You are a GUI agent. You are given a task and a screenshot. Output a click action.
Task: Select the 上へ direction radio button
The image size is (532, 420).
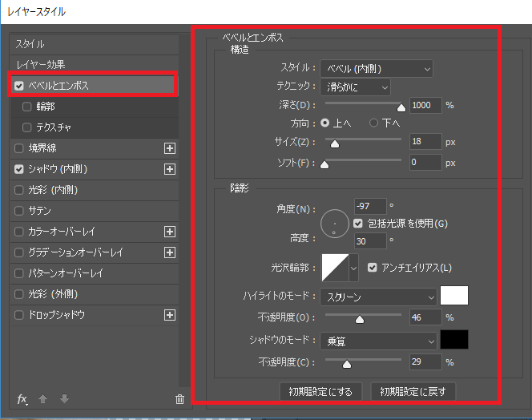(x=325, y=123)
